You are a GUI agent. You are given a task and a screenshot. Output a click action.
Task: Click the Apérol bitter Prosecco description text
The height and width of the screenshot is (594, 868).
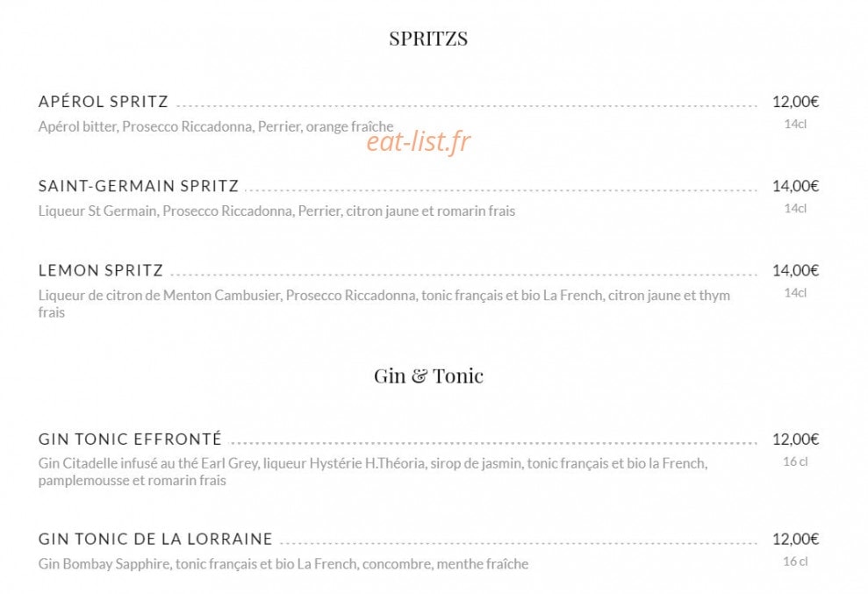pyautogui.click(x=216, y=126)
